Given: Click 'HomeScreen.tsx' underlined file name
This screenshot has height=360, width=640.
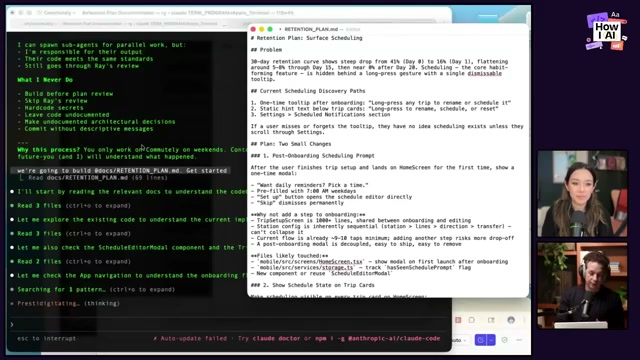Looking at the screenshot, I should (x=340, y=262).
